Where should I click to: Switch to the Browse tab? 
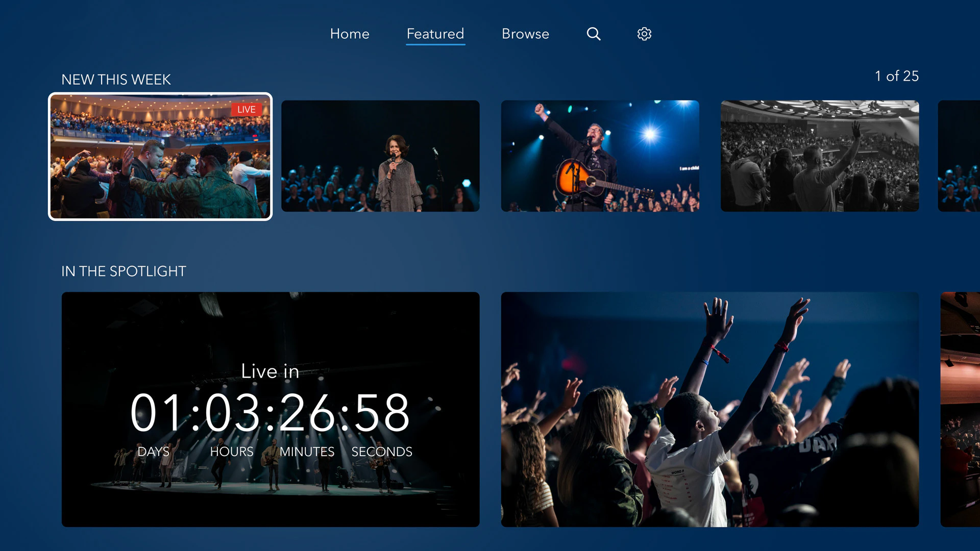(525, 34)
